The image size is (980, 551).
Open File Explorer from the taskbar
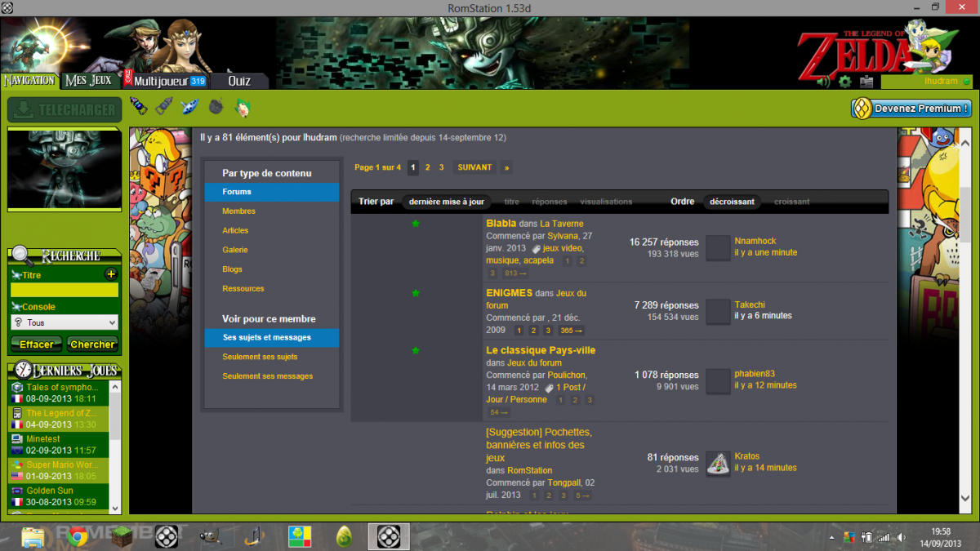click(33, 536)
